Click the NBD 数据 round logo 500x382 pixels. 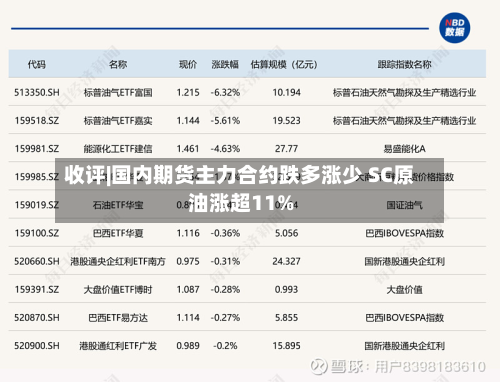454,28
